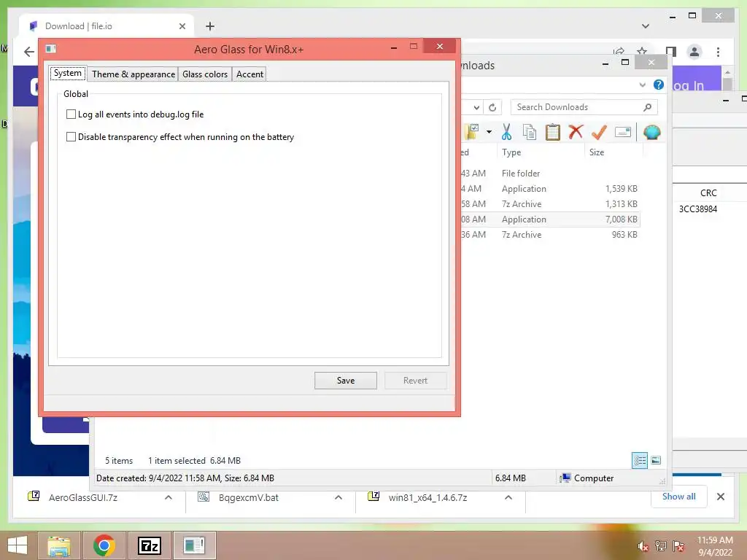
Task: Click the Paste clipboard icon in Downloads toolbar
Action: click(553, 132)
